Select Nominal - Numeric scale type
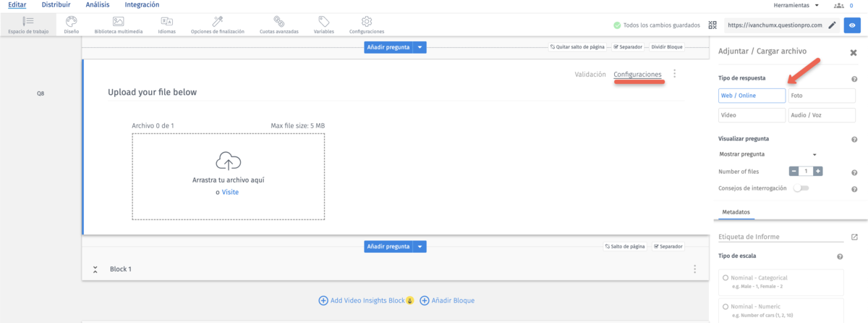Screen dimensions: 868x323 tap(726, 306)
